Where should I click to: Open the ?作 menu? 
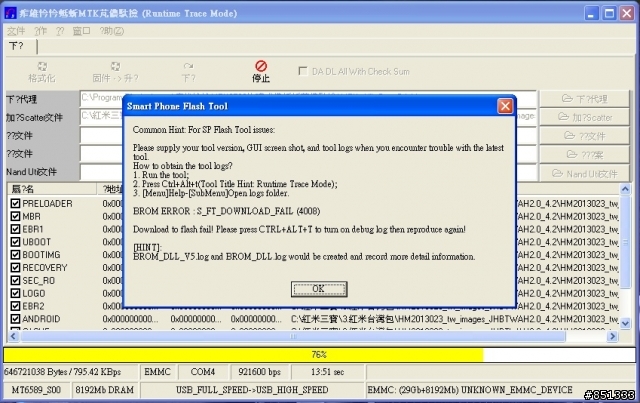[40, 31]
